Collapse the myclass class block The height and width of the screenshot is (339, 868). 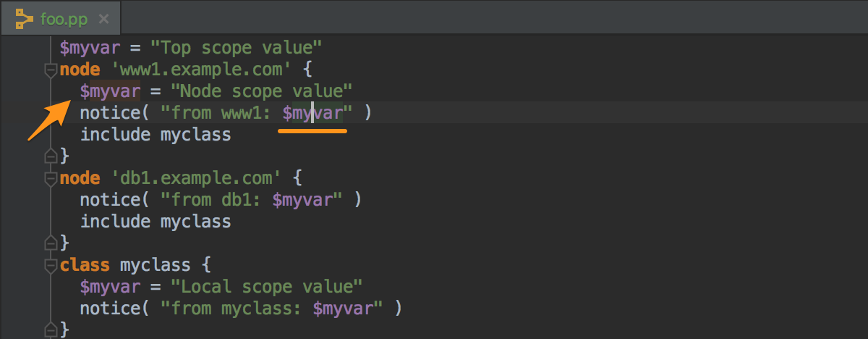51,264
